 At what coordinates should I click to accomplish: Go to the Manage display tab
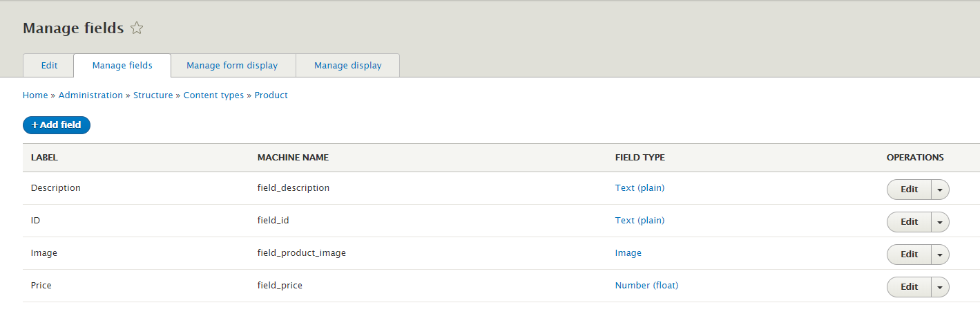point(347,66)
